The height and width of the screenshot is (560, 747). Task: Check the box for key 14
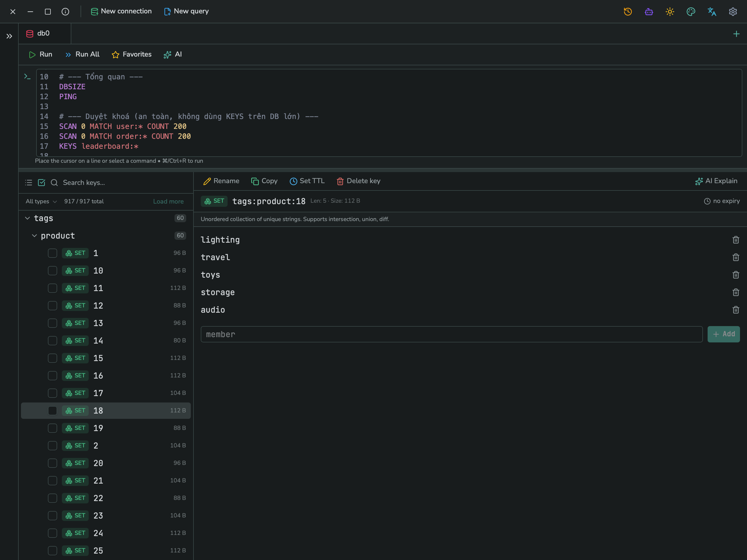pos(52,341)
